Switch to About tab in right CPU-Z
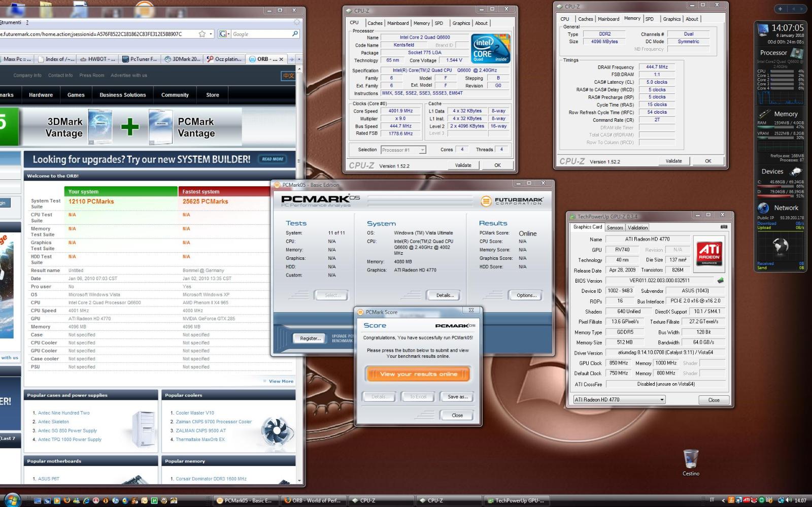This screenshot has height=507, width=812. coord(692,19)
